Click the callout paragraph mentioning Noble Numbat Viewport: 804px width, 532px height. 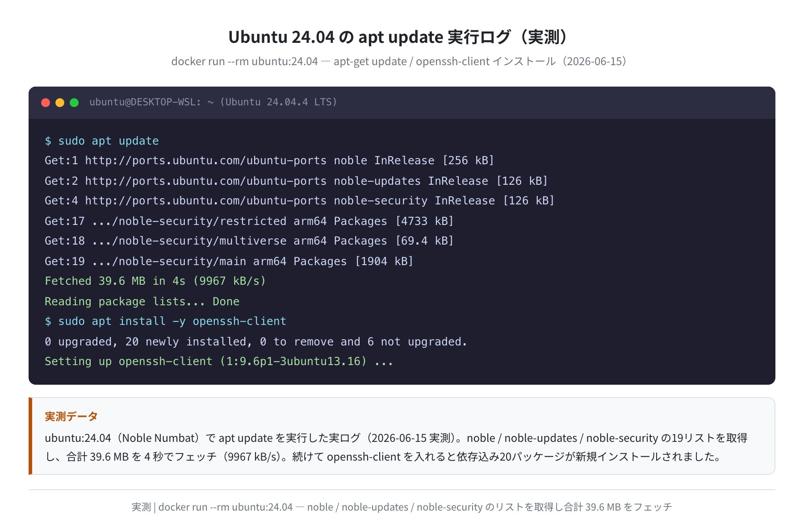point(396,447)
